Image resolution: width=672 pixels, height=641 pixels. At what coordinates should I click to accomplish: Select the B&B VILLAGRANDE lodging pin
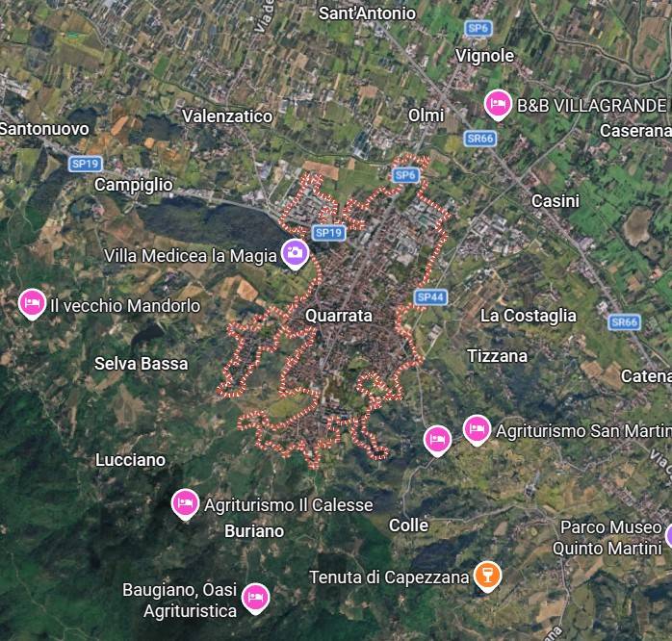[498, 104]
